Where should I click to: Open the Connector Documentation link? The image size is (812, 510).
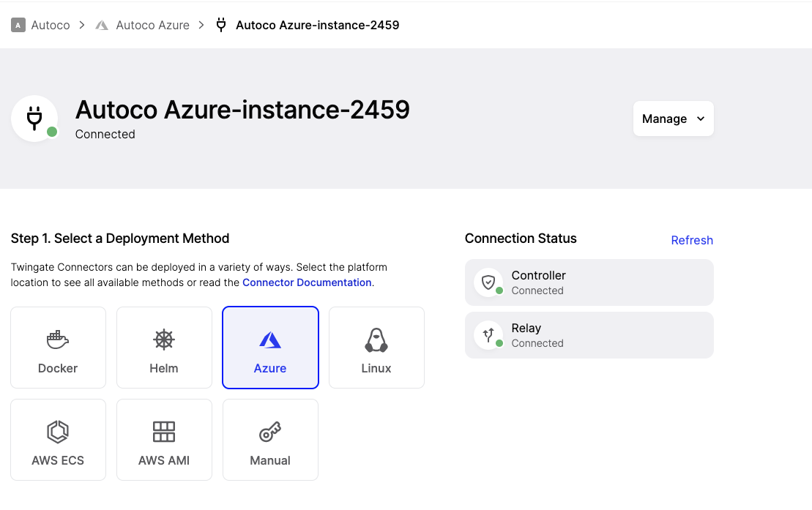point(307,282)
